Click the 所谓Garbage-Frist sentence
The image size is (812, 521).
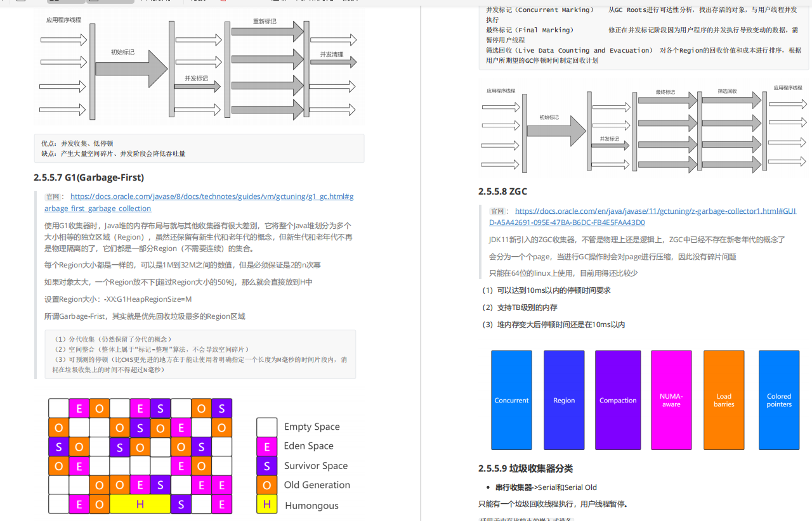tap(145, 316)
